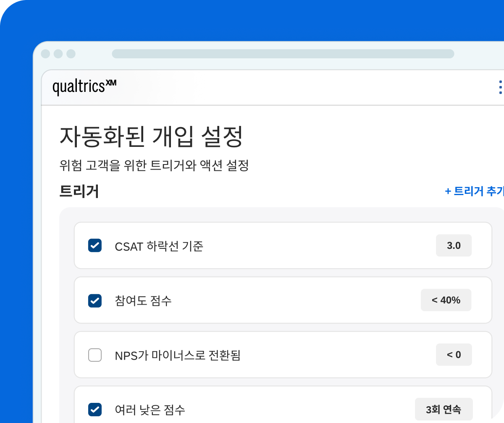Screen dimensions: 504x423
Task: Click the 3.0 threshold value
Action: [x=454, y=245]
